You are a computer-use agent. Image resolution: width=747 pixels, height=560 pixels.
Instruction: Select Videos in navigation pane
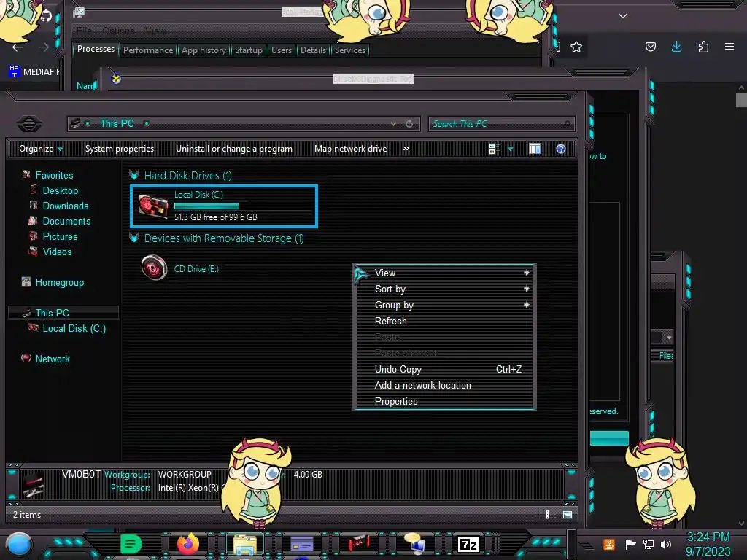[57, 252]
